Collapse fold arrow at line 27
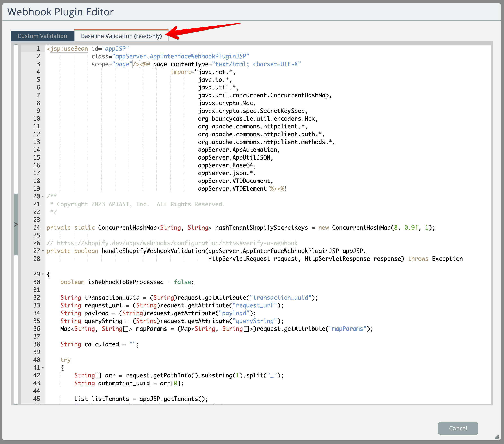 pyautogui.click(x=43, y=251)
